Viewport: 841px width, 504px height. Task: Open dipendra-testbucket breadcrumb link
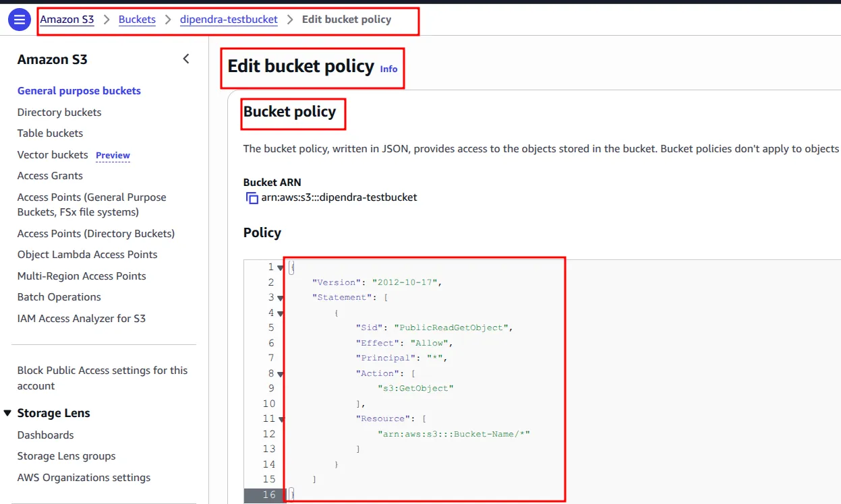[x=229, y=20]
